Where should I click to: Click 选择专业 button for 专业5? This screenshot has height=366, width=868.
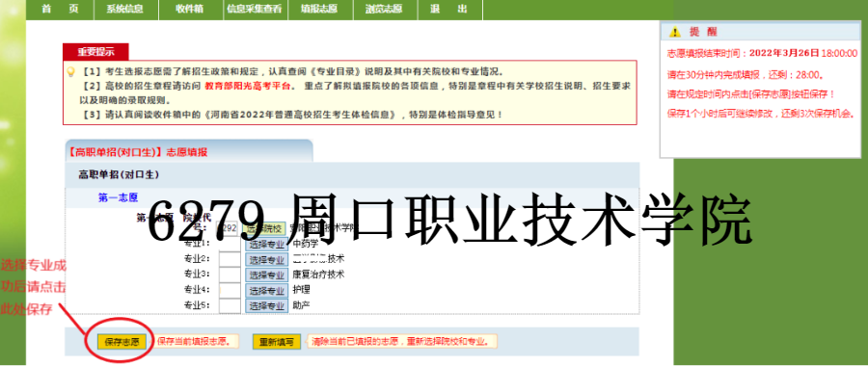pyautogui.click(x=266, y=305)
